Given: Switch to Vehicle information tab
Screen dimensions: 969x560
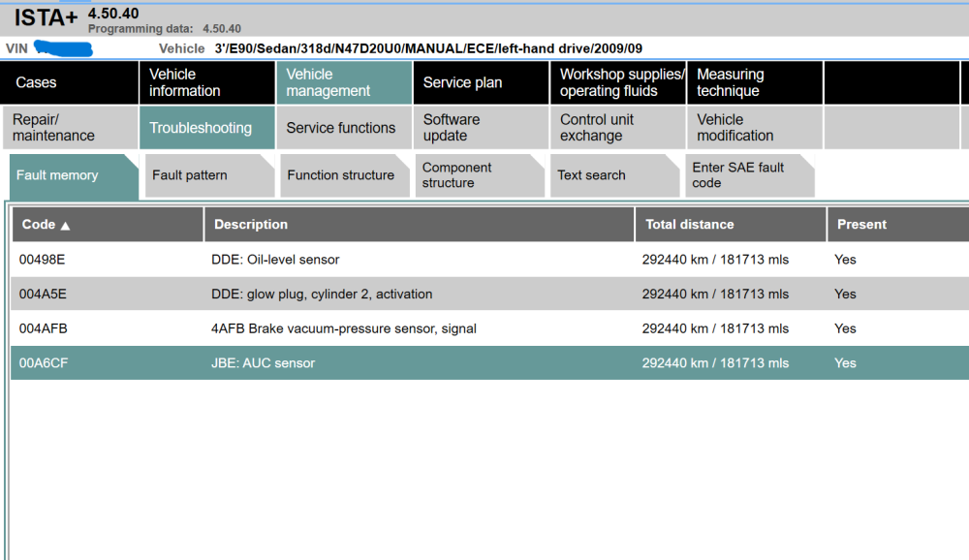Looking at the screenshot, I should tap(184, 83).
